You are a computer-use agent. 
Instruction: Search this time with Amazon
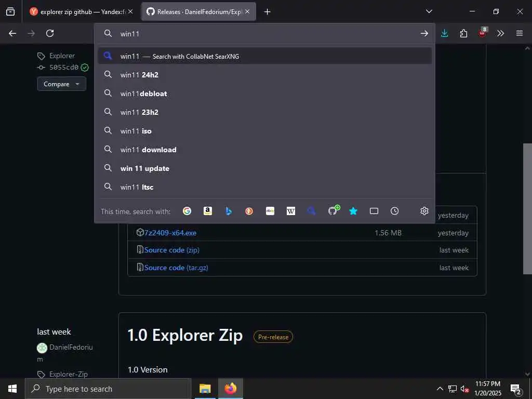[208, 211]
